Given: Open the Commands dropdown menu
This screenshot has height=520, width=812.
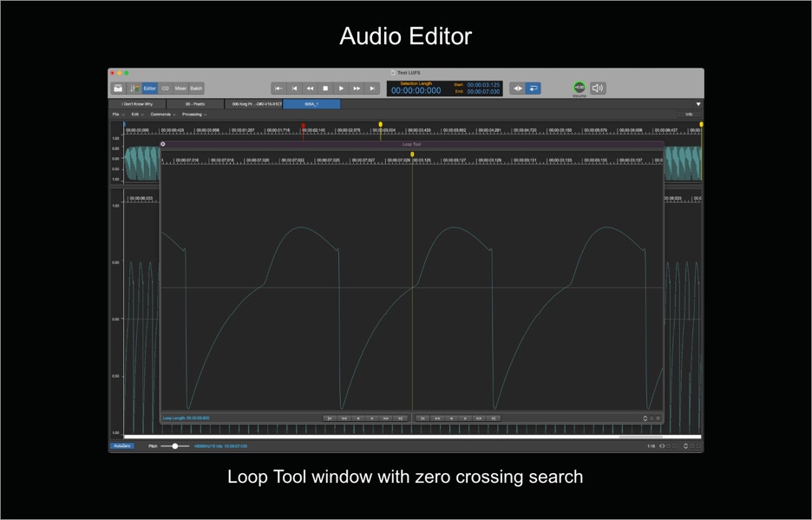Looking at the screenshot, I should pyautogui.click(x=162, y=115).
